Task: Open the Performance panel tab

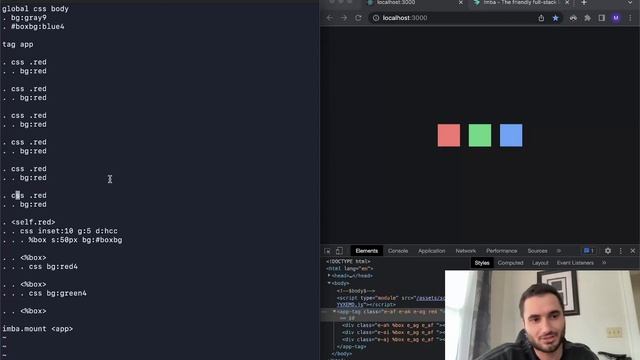Action: (x=502, y=251)
